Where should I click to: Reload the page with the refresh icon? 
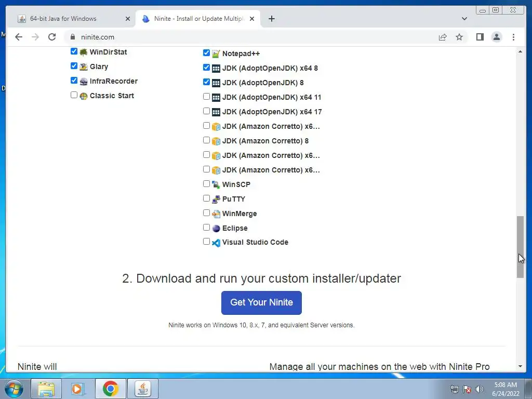pyautogui.click(x=52, y=37)
